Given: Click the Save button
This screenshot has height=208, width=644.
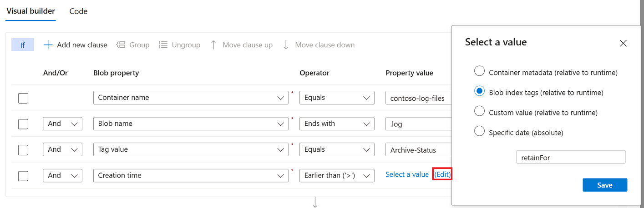Looking at the screenshot, I should click(605, 185).
